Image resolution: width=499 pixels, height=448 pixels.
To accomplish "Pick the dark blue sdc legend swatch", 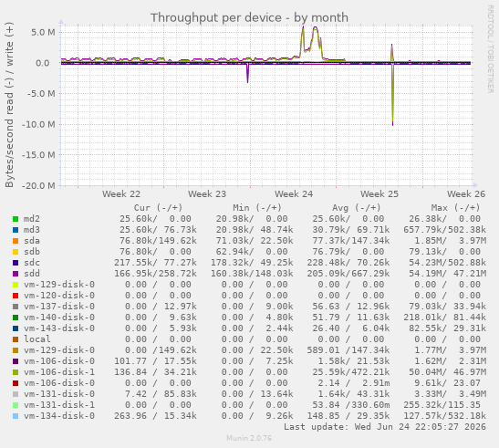I will [x=16, y=263].
